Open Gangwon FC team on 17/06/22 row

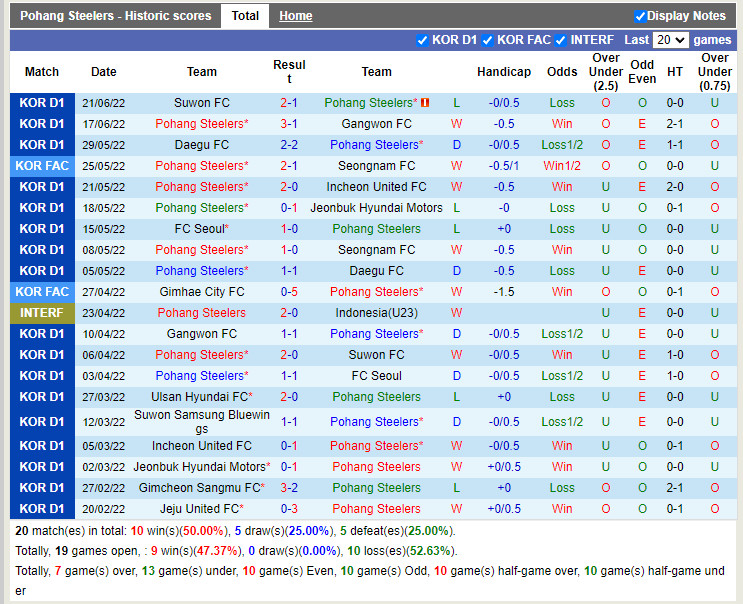click(x=376, y=124)
